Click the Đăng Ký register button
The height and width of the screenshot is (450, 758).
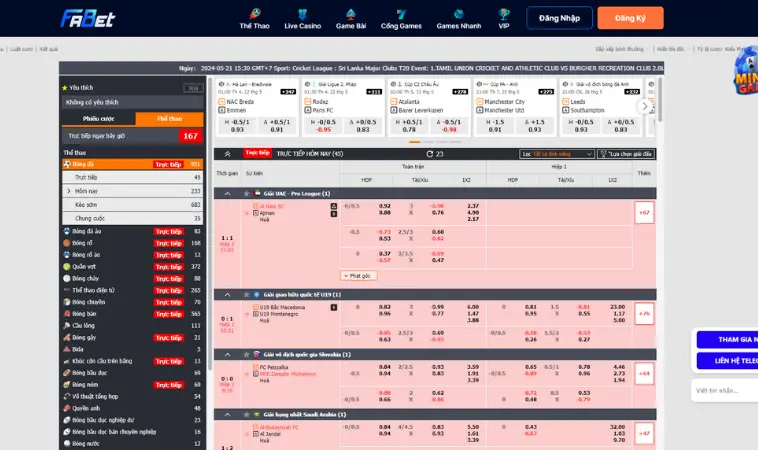click(x=629, y=18)
